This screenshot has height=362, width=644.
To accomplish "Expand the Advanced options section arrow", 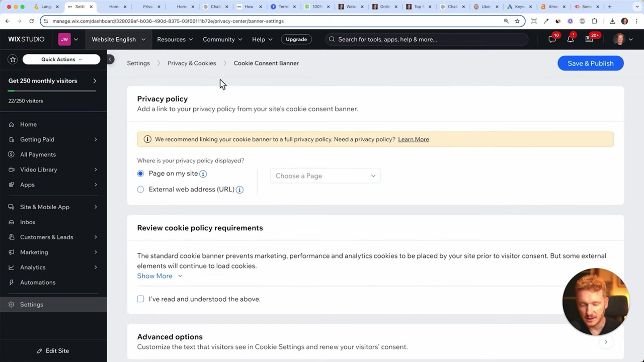I will tap(606, 342).
